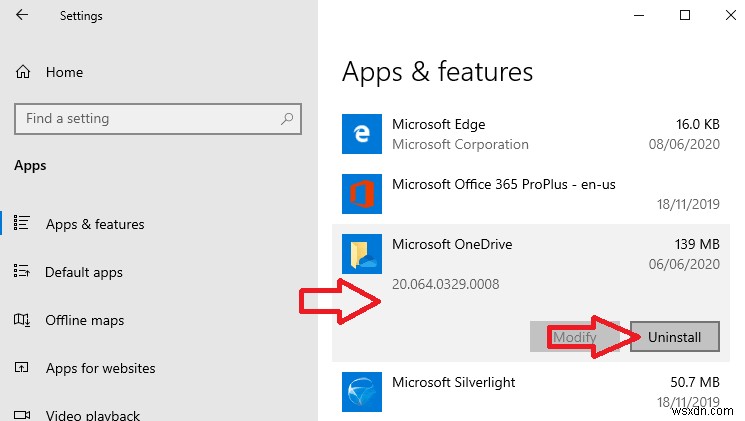Click the Apps sidebar heading
Screen dimensions: 745x421
[30, 166]
